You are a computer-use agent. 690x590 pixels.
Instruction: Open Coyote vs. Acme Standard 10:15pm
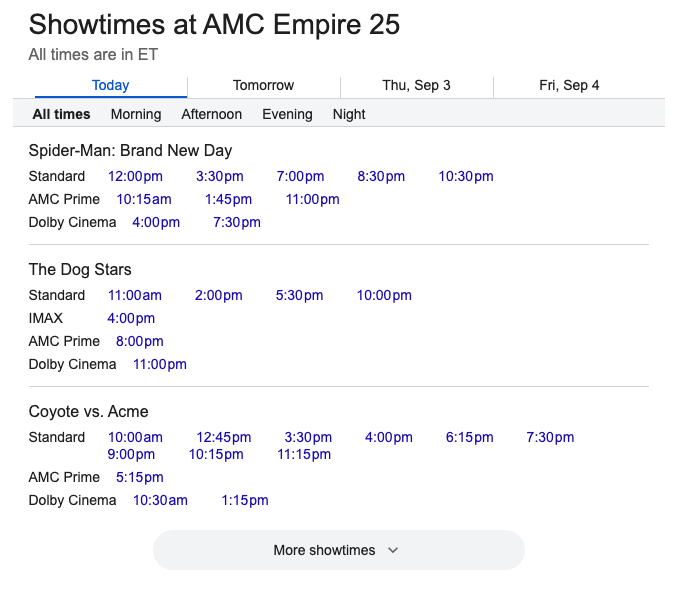click(x=216, y=454)
